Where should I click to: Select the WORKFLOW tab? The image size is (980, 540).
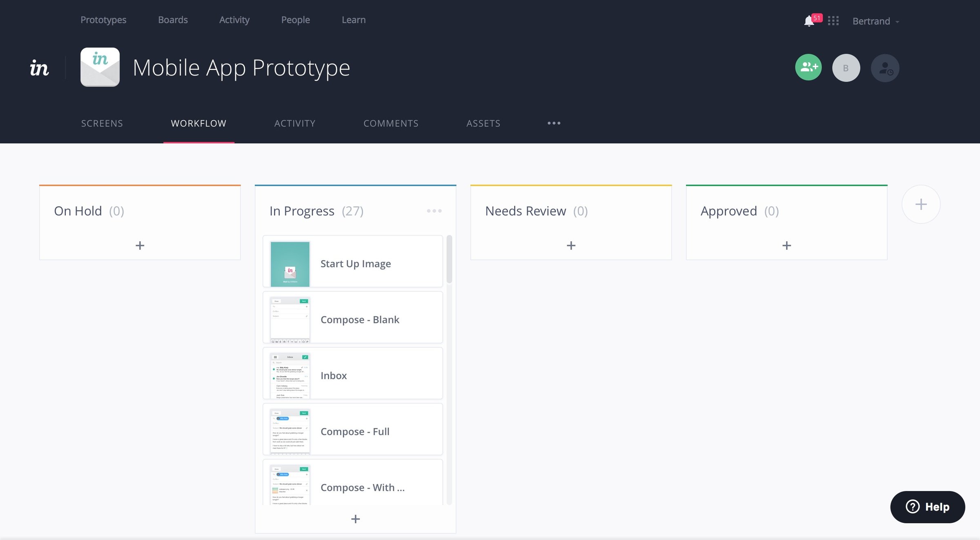198,123
